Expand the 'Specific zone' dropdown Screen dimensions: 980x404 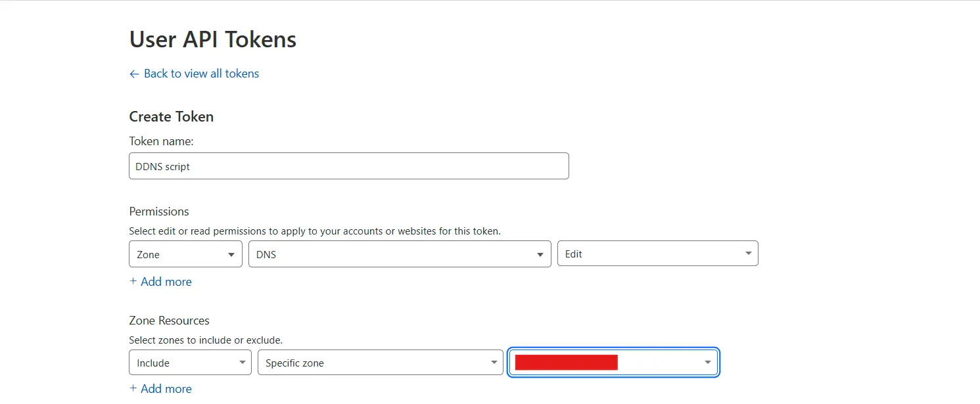(373, 363)
